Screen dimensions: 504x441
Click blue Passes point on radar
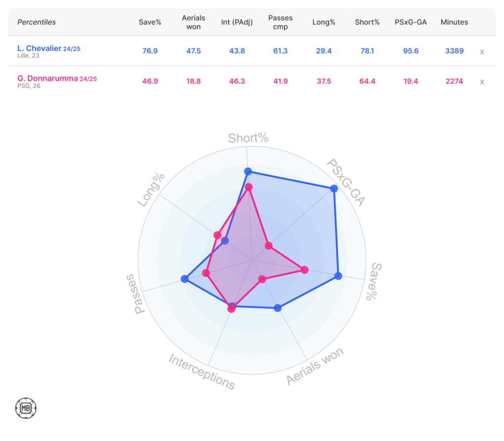pyautogui.click(x=185, y=279)
